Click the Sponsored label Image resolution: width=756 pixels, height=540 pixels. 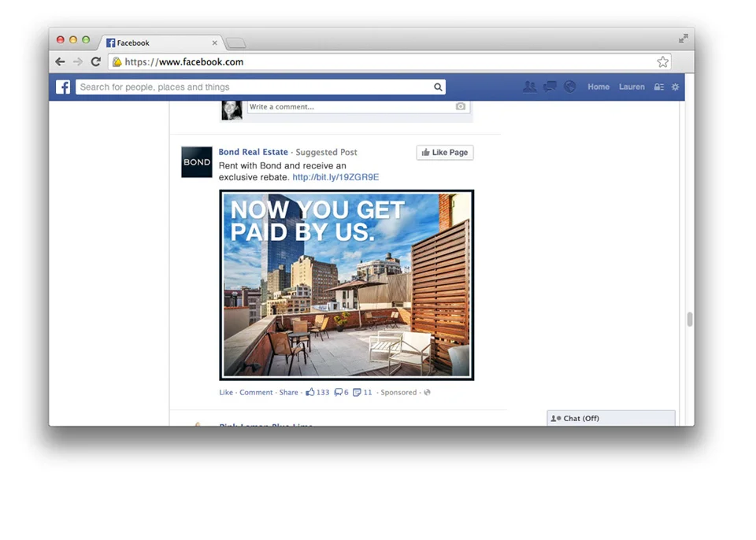pos(398,393)
